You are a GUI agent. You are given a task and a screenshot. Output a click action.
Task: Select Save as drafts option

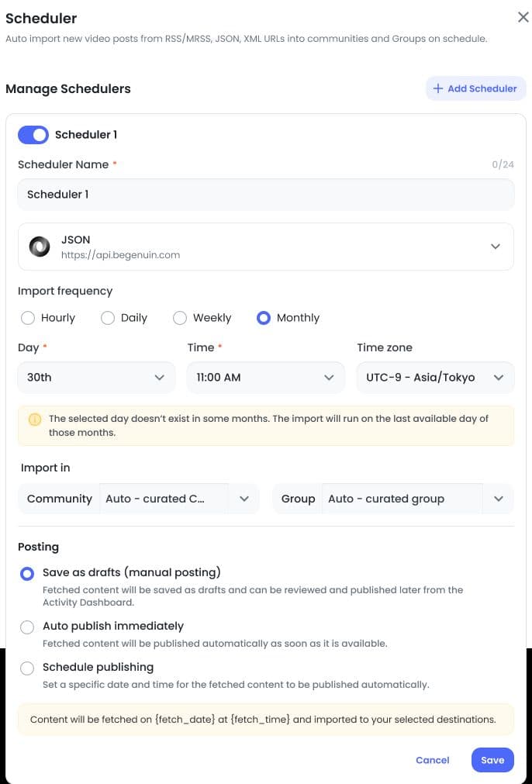(x=27, y=574)
